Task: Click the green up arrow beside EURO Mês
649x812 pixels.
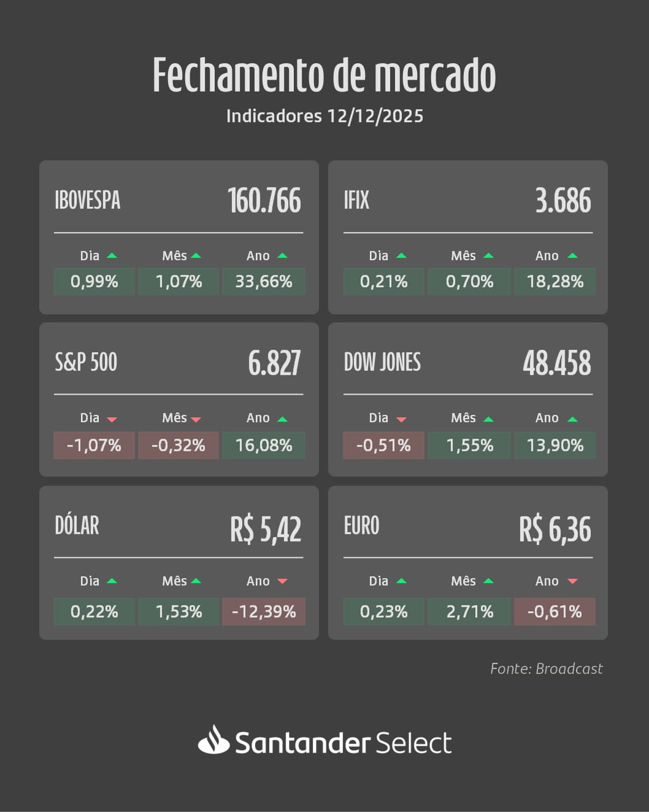Action: coord(488,581)
